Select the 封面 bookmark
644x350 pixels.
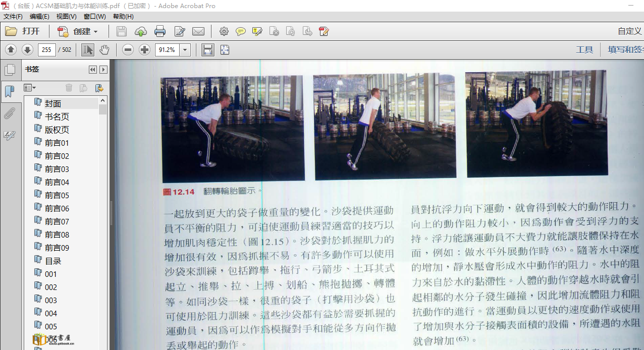53,103
